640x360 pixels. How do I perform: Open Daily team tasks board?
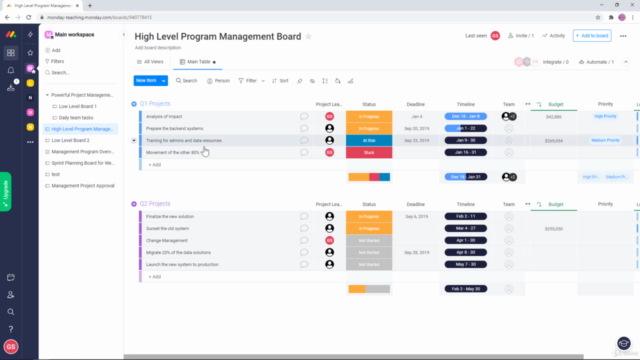point(76,118)
